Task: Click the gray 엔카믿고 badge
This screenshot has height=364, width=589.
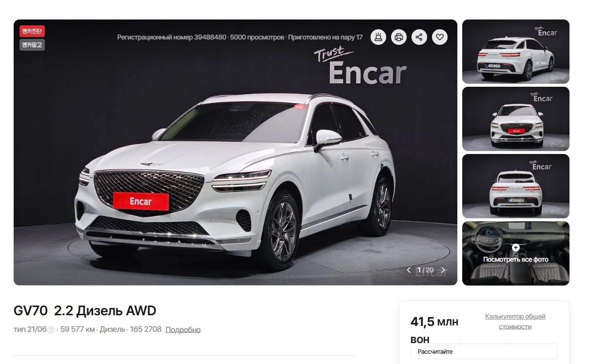Action: click(32, 45)
